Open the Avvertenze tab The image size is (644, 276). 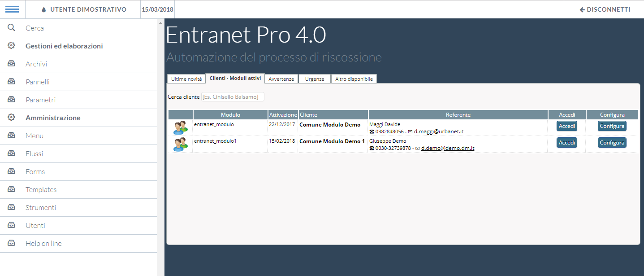(281, 79)
